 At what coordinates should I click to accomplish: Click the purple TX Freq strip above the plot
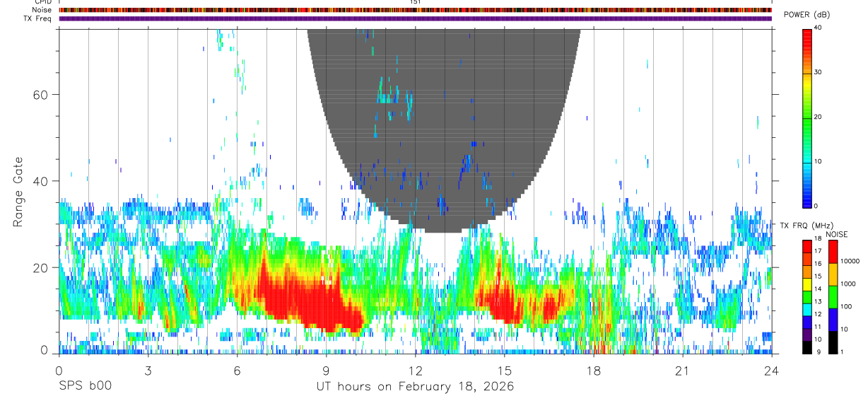[x=415, y=18]
